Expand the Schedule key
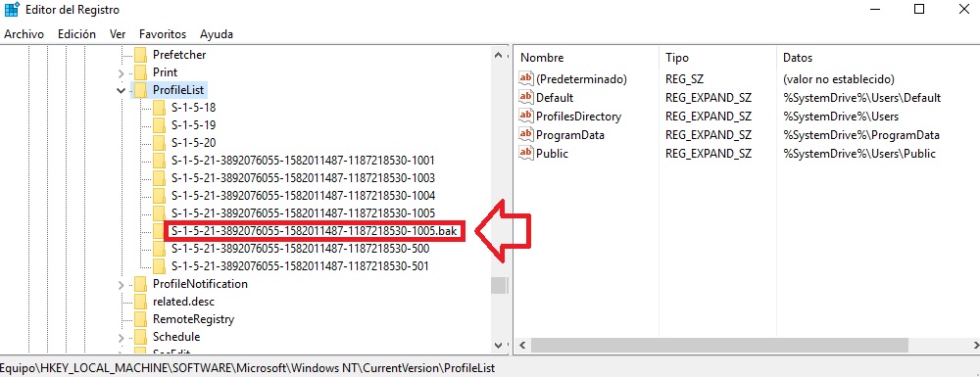 (121, 338)
